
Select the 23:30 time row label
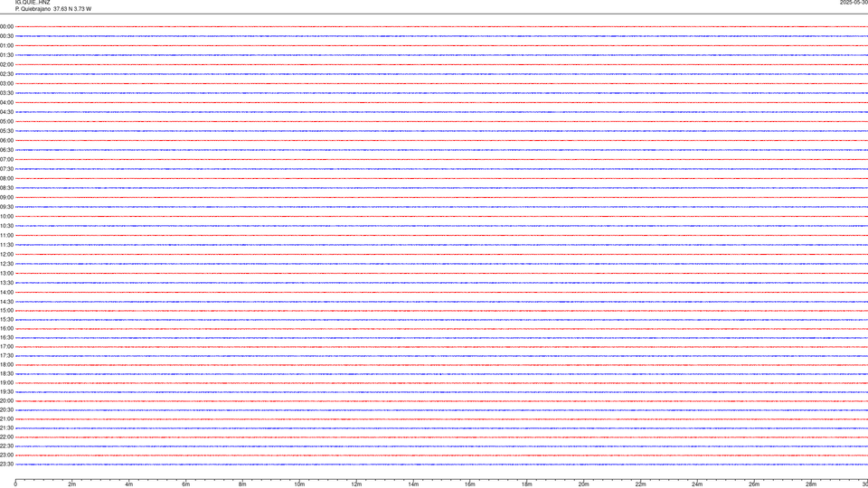[6, 465]
